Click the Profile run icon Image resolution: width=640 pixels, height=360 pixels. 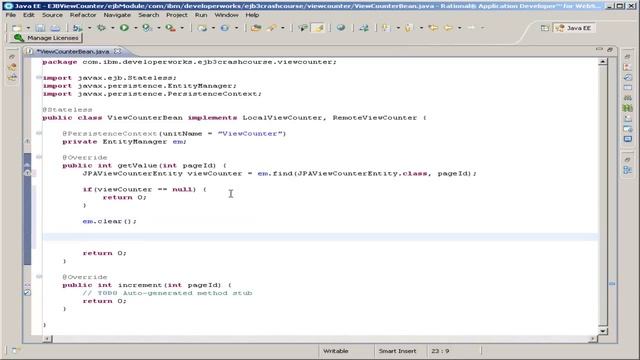[147, 28]
